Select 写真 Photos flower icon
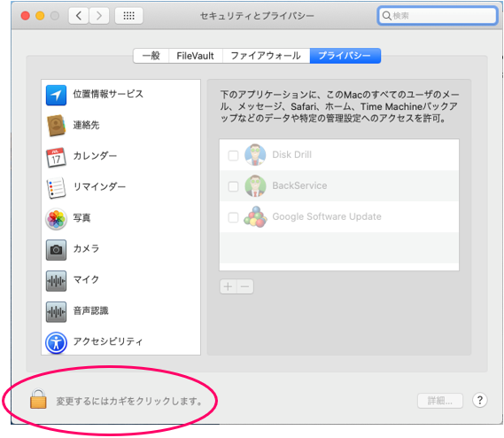 [57, 219]
